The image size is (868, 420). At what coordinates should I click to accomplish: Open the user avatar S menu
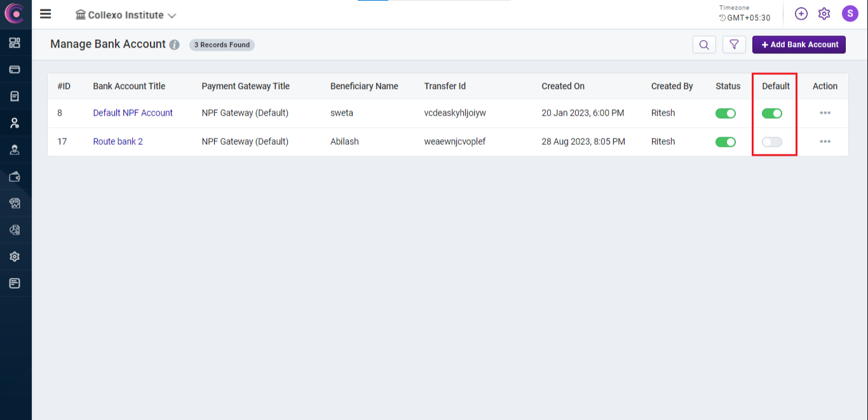[850, 13]
